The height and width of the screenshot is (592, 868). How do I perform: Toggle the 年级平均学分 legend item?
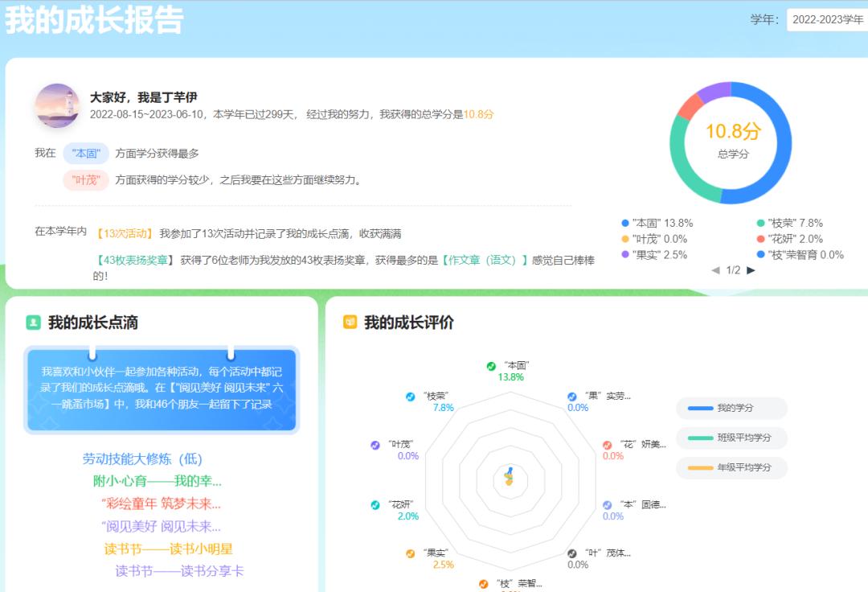pos(733,468)
